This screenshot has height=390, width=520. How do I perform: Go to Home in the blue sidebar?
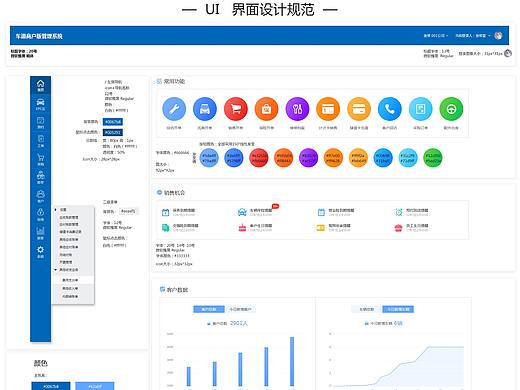click(40, 85)
